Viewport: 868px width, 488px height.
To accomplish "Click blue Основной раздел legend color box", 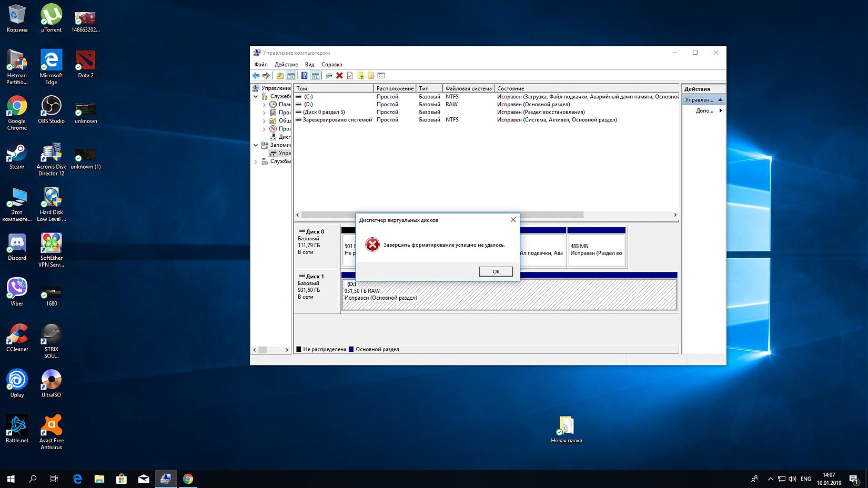I will pyautogui.click(x=351, y=349).
